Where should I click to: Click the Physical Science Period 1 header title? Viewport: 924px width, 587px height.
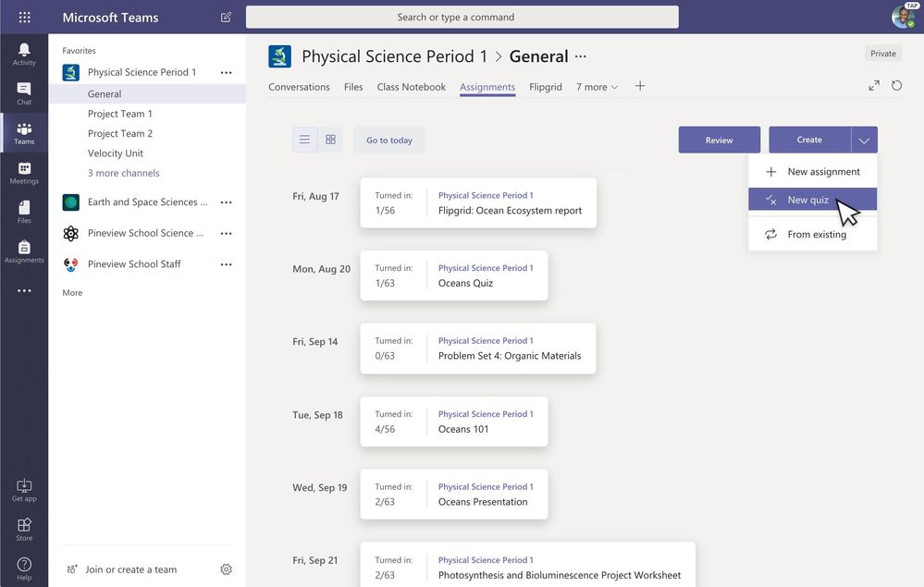click(394, 56)
